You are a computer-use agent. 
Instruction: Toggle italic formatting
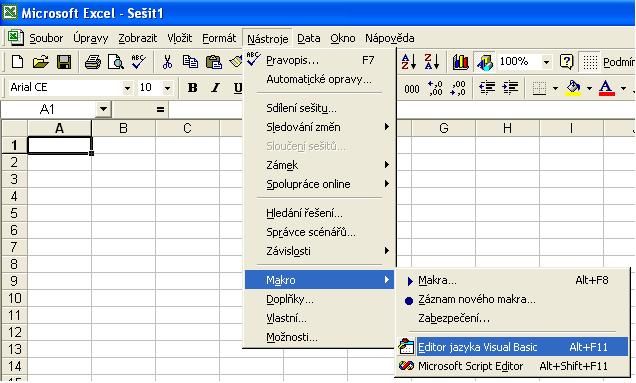coord(215,88)
